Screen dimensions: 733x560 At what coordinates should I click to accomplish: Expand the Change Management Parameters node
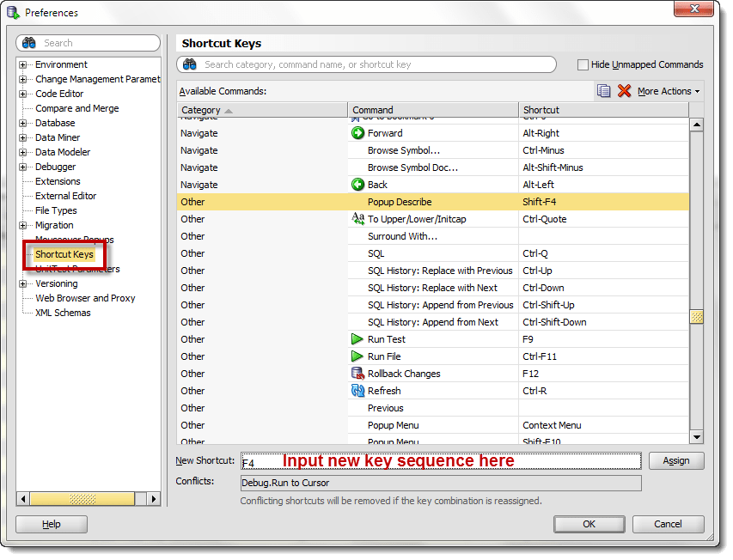22,79
